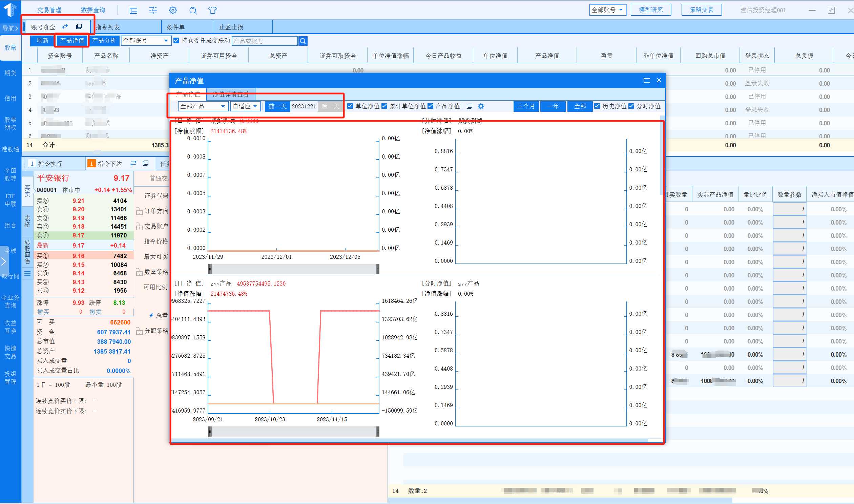The width and height of the screenshot is (854, 504).
Task: Pop out the 账号资金 panel with window icon
Action: (x=79, y=26)
